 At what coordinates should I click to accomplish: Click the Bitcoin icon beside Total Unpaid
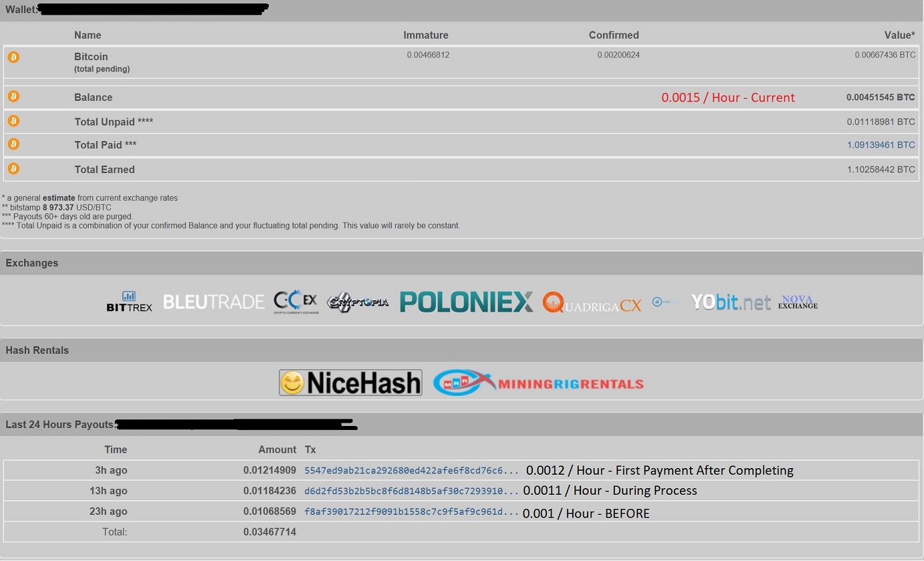tap(13, 121)
